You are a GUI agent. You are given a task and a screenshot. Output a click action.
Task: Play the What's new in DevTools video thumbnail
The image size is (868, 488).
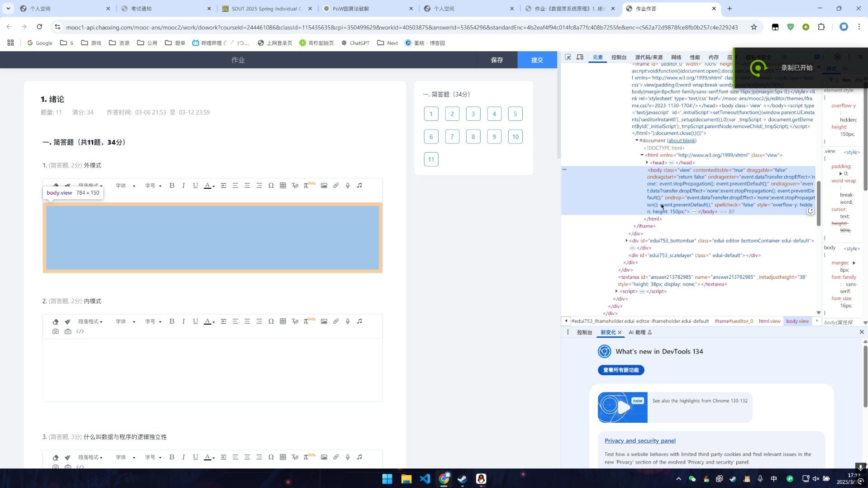tap(623, 407)
